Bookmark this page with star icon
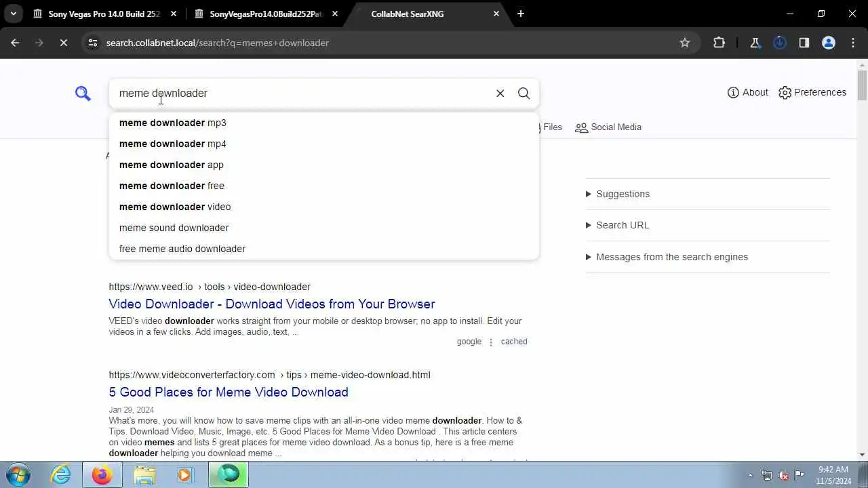This screenshot has width=868, height=488. [685, 43]
